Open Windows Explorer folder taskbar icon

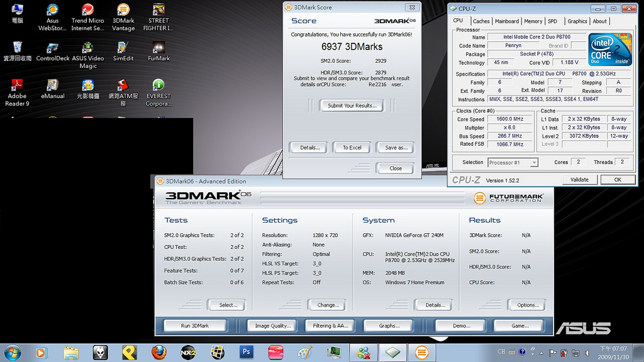71,353
